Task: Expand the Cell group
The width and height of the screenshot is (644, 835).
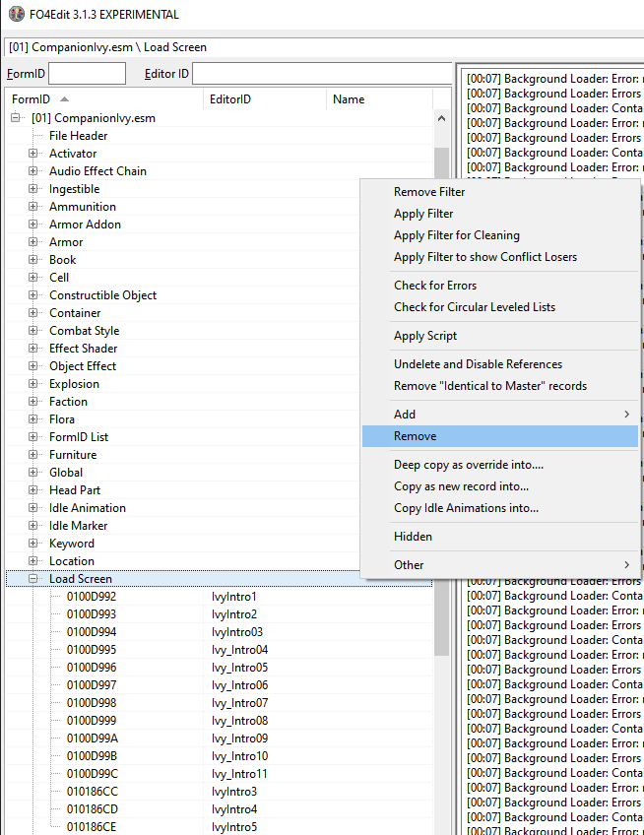Action: coord(33,277)
